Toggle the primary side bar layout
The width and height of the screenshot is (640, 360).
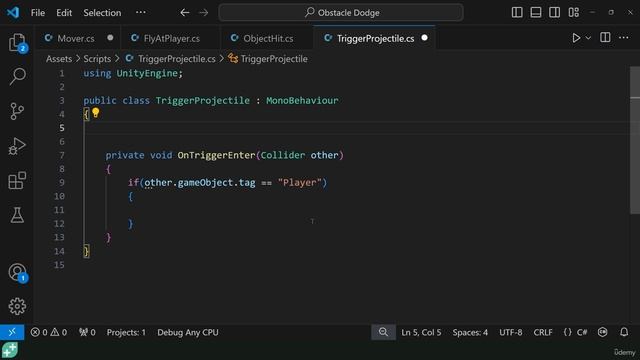(517, 13)
